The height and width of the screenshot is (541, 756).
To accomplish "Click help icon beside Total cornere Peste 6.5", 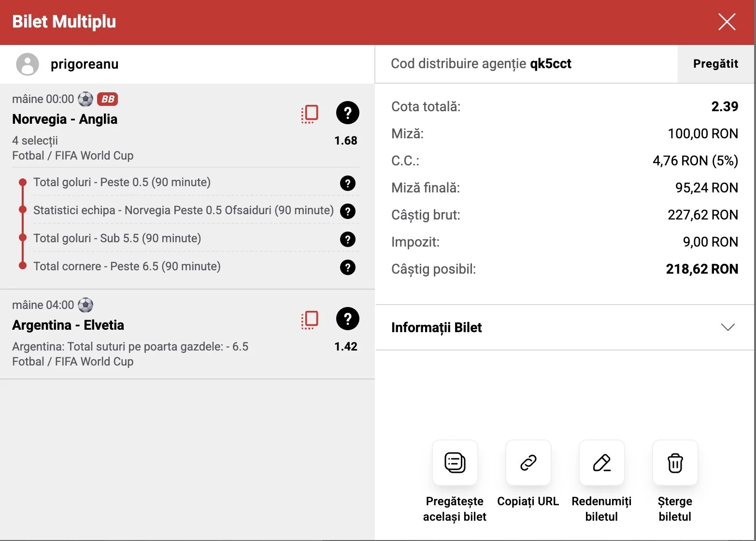I will tap(348, 267).
